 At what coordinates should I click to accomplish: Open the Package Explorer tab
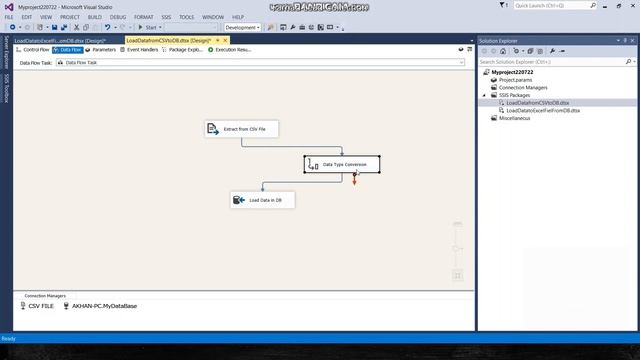pos(182,50)
